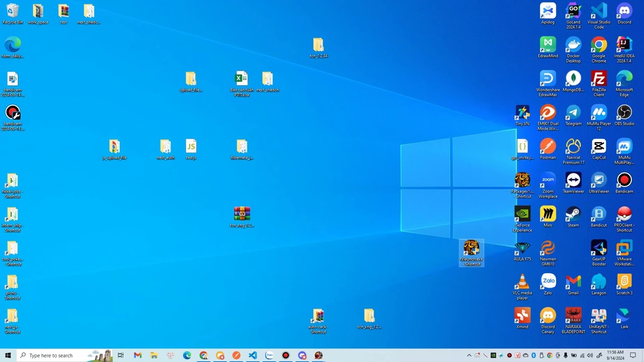The width and height of the screenshot is (644, 362).
Task: Open the rikkei-jobs shortcut folder
Action: 13,185
